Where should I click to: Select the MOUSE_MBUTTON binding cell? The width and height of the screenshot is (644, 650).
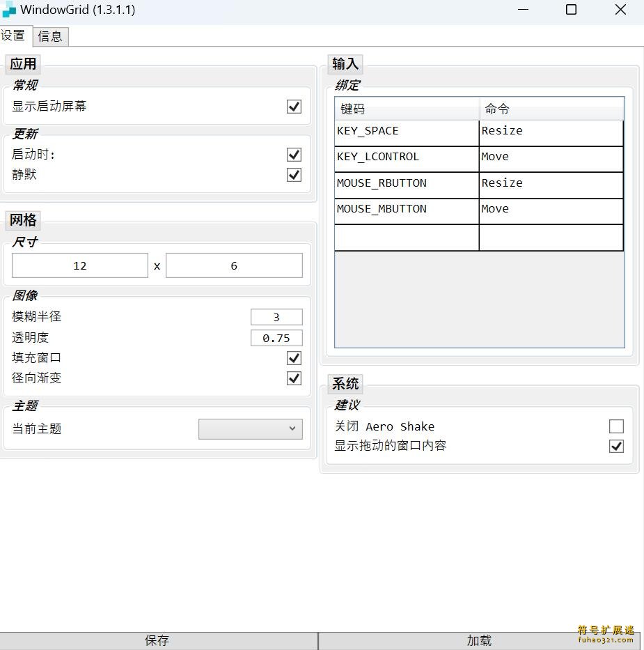pos(407,211)
